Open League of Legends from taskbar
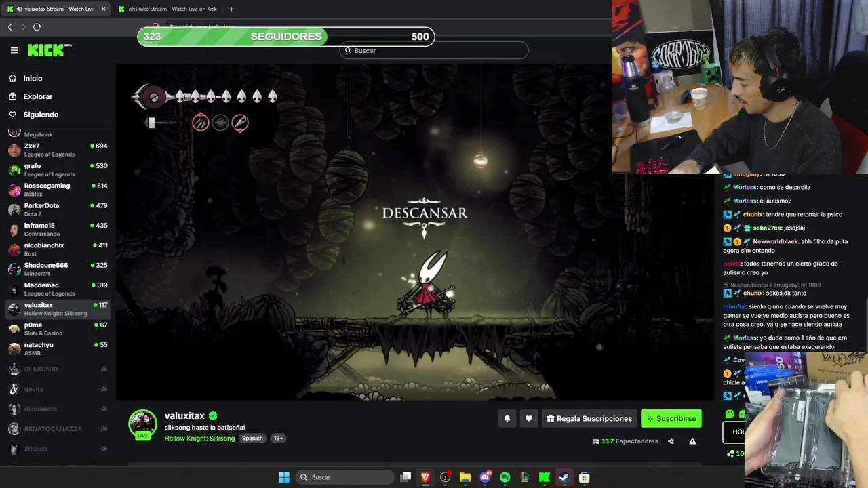The width and height of the screenshot is (868, 488). tap(524, 477)
